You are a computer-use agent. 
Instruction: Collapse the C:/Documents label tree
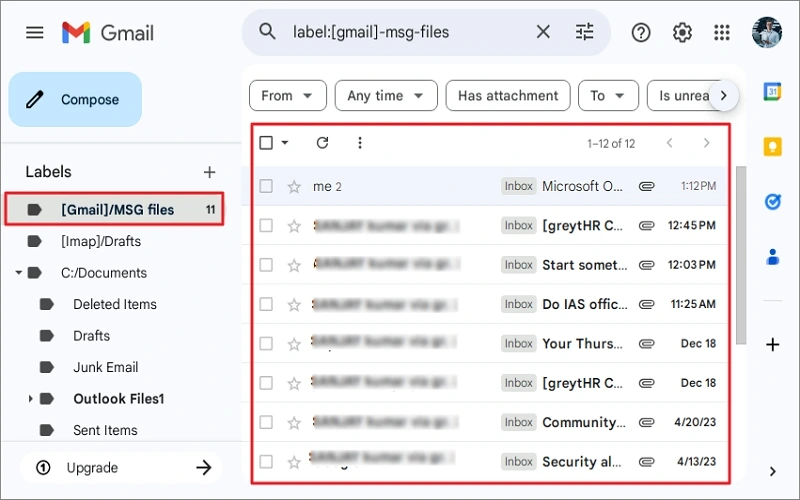18,272
